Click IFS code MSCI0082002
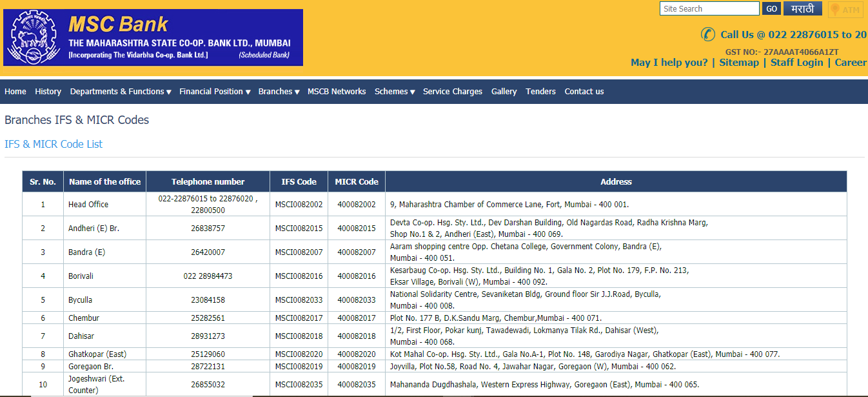Viewport: 868px width, 397px height. coord(299,205)
